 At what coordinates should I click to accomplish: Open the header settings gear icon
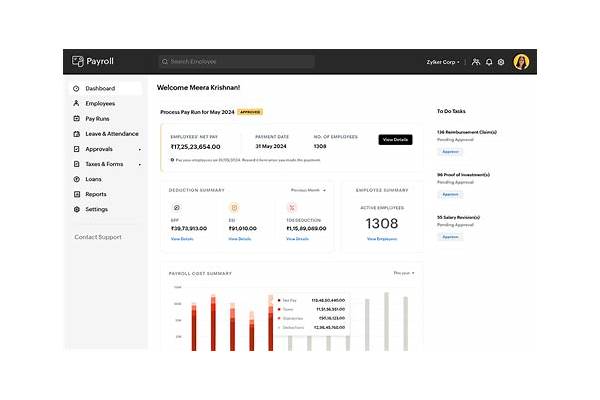coord(501,62)
